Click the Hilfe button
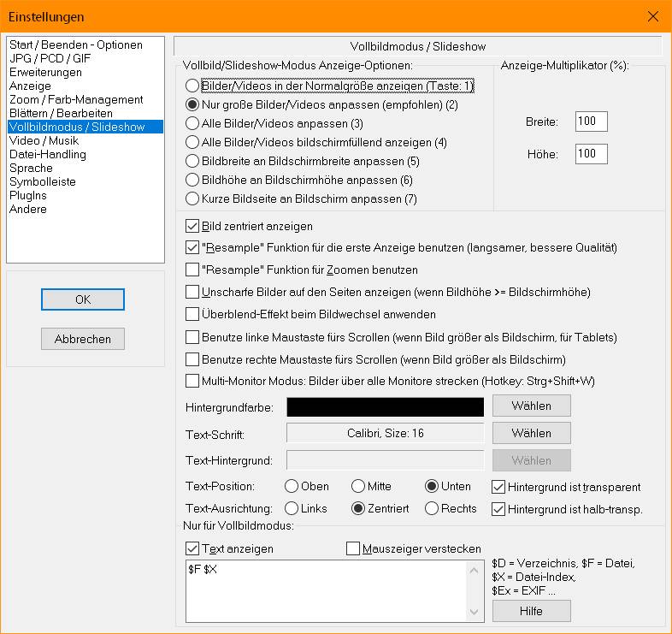Image resolution: width=672 pixels, height=634 pixels. pos(532,611)
